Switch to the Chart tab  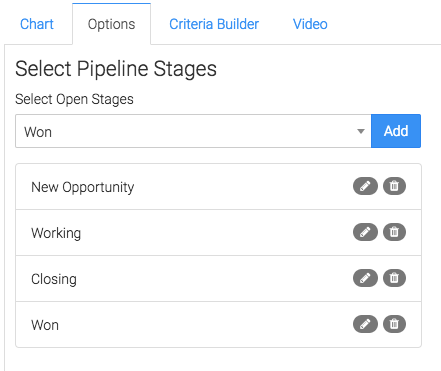click(37, 24)
